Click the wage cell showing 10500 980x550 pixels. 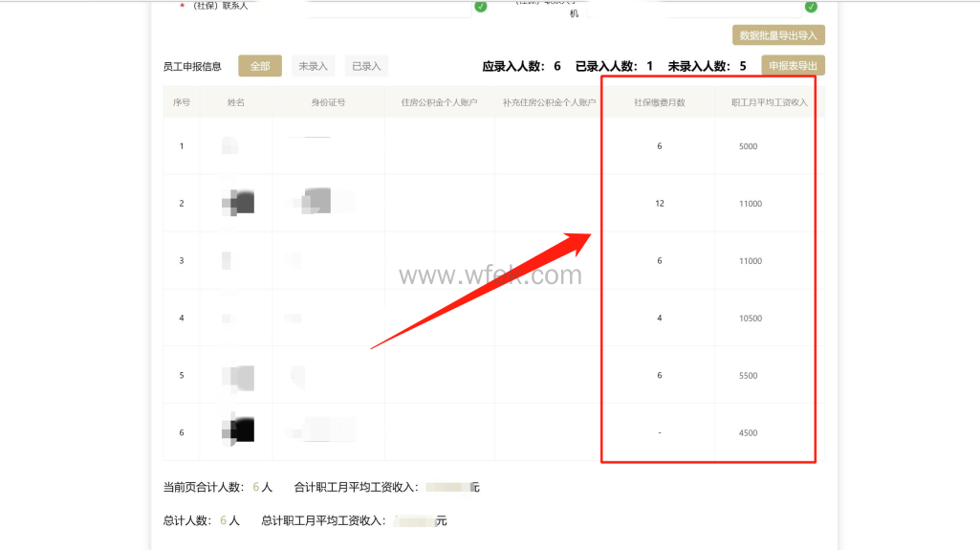(751, 319)
